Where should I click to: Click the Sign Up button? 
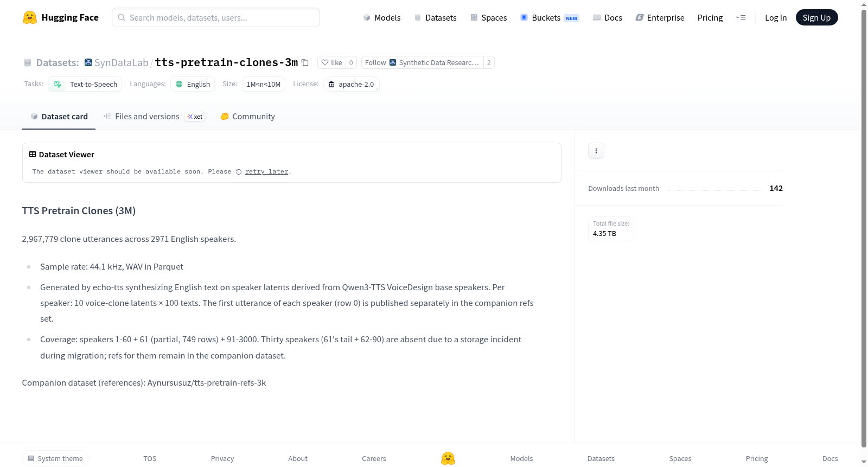816,17
